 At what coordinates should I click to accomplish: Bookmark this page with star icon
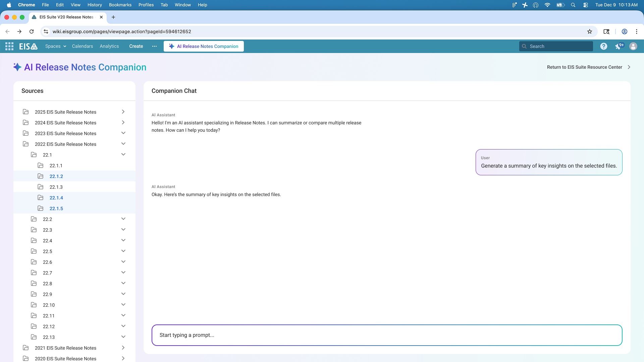589,32
